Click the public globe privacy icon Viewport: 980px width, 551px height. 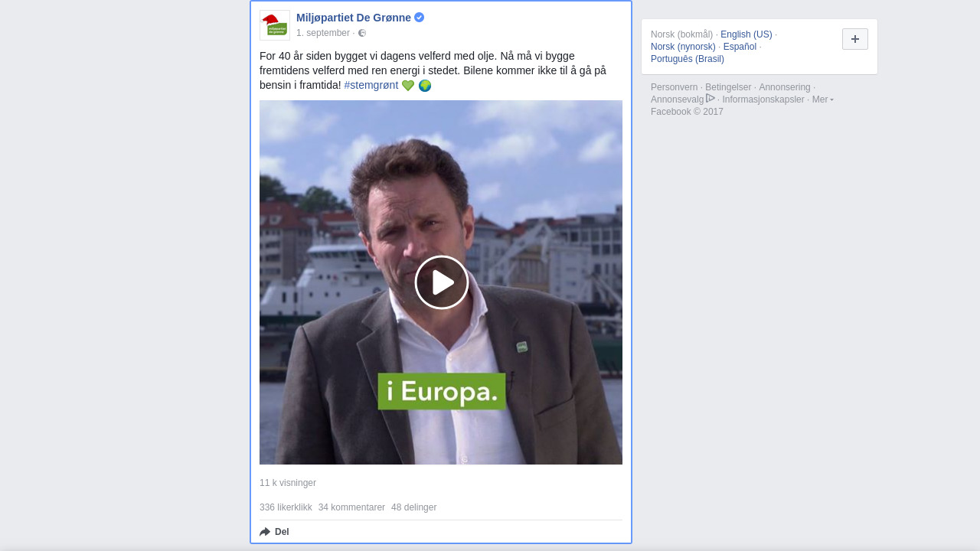point(362,33)
